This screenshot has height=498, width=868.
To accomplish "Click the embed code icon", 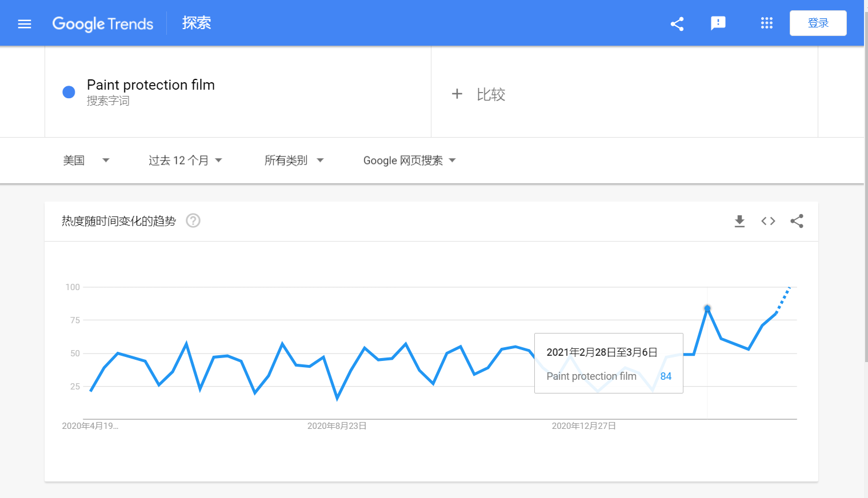I will click(768, 221).
